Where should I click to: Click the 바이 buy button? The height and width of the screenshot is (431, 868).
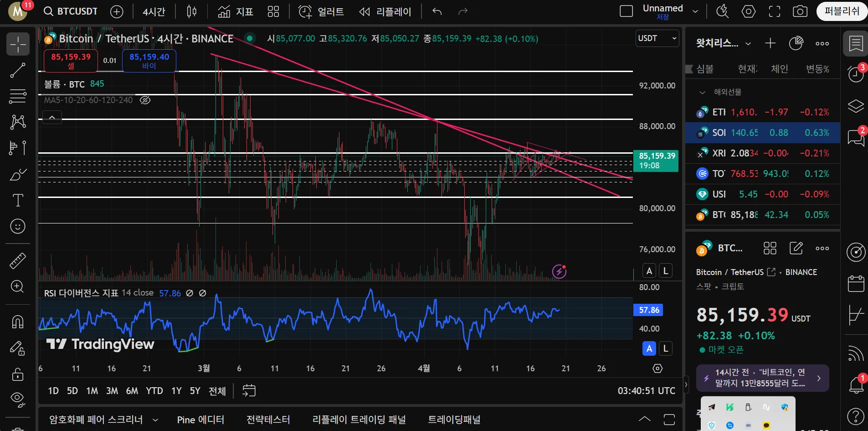[x=149, y=61]
